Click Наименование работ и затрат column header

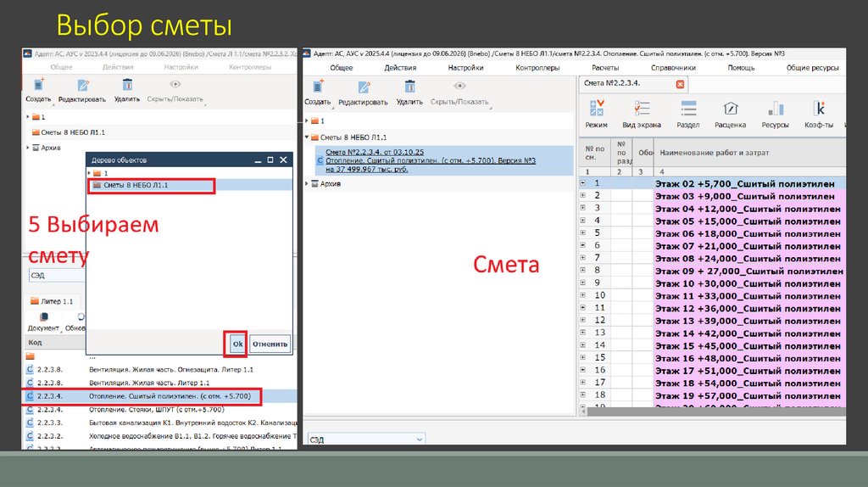pos(714,153)
